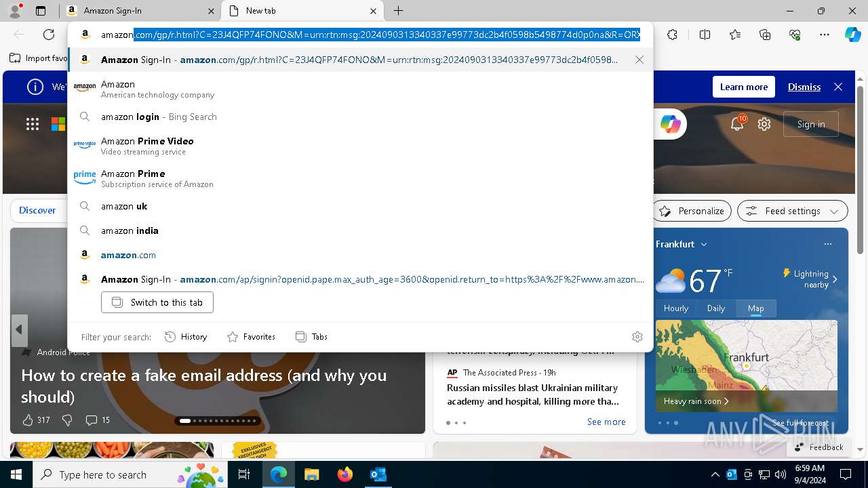Open a new tab with plus button
This screenshot has width=868, height=488.
pos(399,11)
